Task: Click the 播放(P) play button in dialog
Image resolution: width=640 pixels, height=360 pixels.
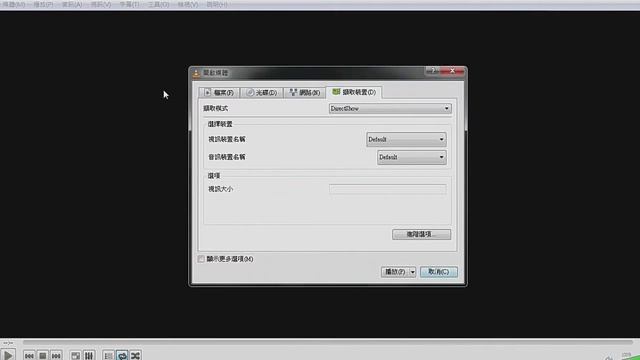Action: tap(395, 272)
